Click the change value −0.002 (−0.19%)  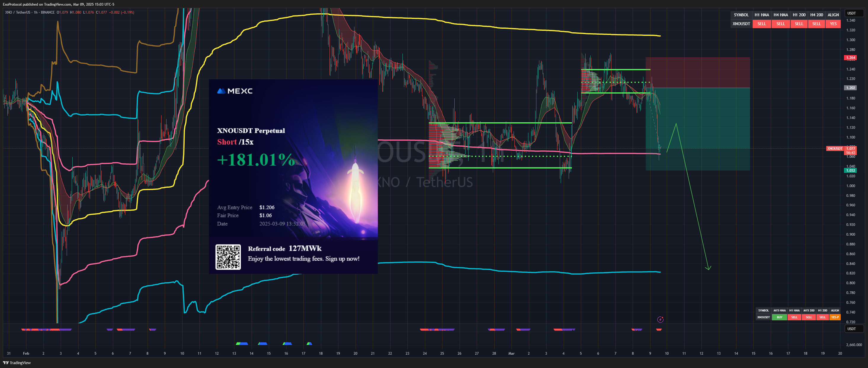pyautogui.click(x=122, y=12)
